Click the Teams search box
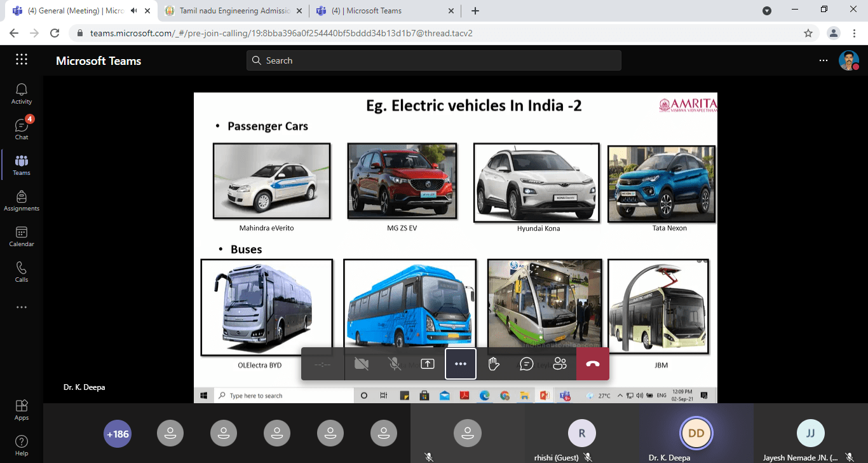Image resolution: width=868 pixels, height=463 pixels. click(x=433, y=60)
